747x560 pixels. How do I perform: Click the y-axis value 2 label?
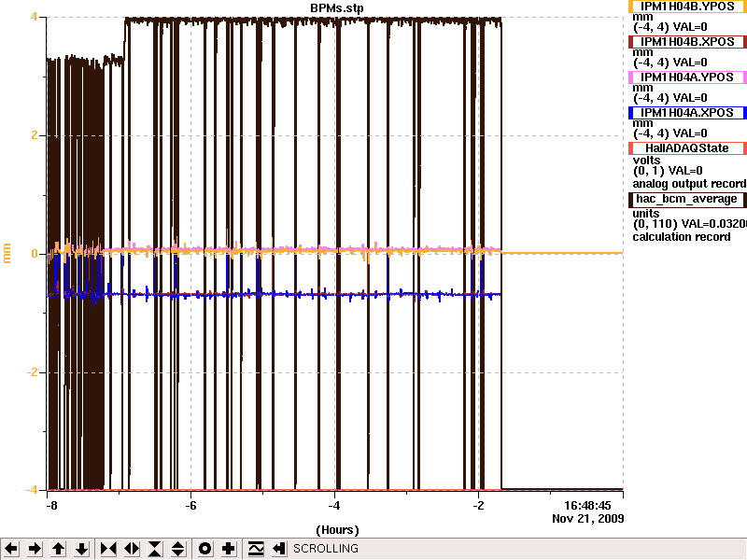35,135
